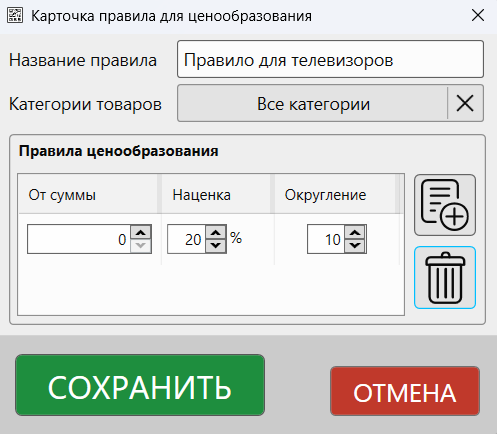Click the percent sign next to Наценка
Screen dimensions: 497x434
coord(236,238)
